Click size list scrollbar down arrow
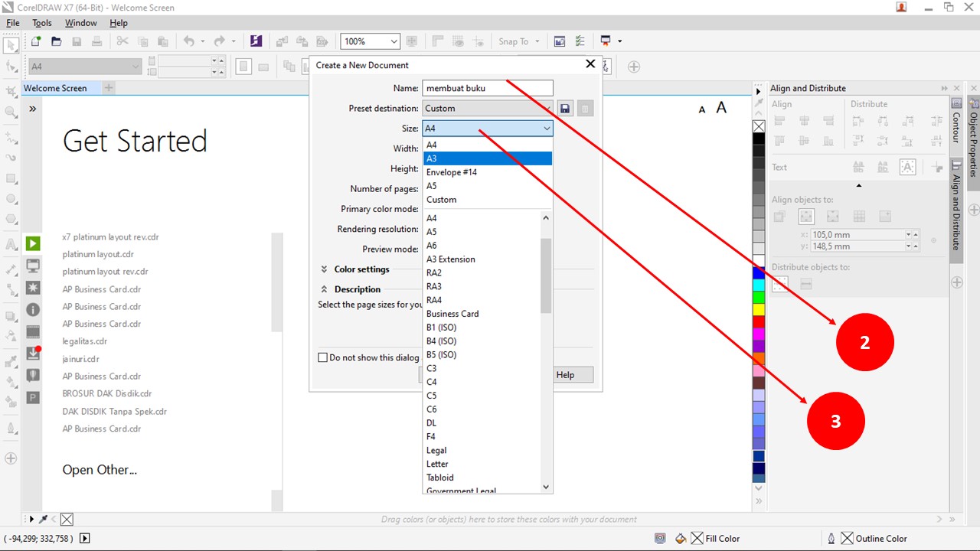The height and width of the screenshot is (551, 980). tap(546, 487)
